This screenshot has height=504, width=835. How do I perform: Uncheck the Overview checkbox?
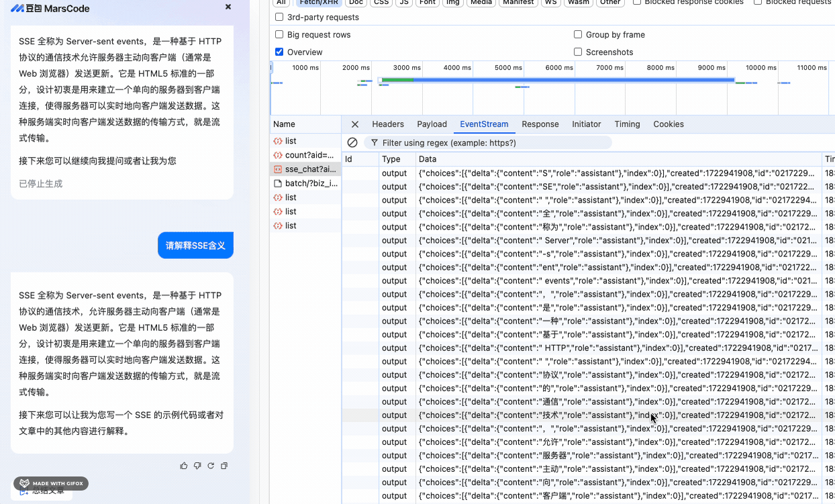point(279,52)
